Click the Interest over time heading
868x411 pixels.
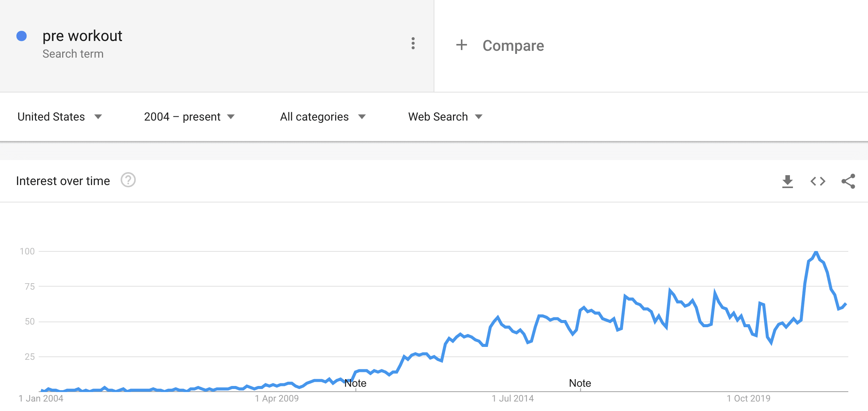[x=63, y=181]
